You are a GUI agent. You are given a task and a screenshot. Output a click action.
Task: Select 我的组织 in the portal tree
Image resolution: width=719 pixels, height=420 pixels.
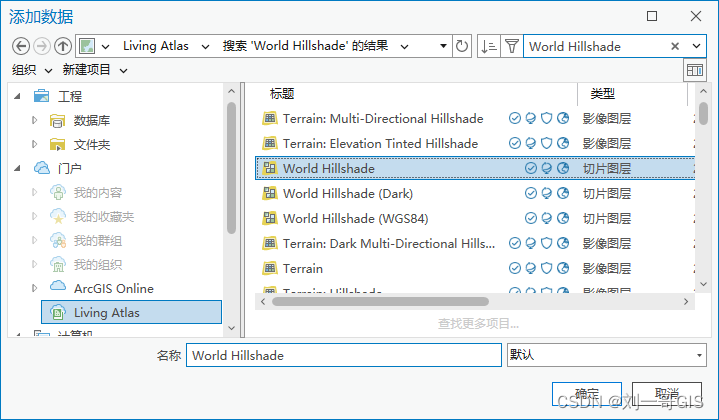[98, 264]
